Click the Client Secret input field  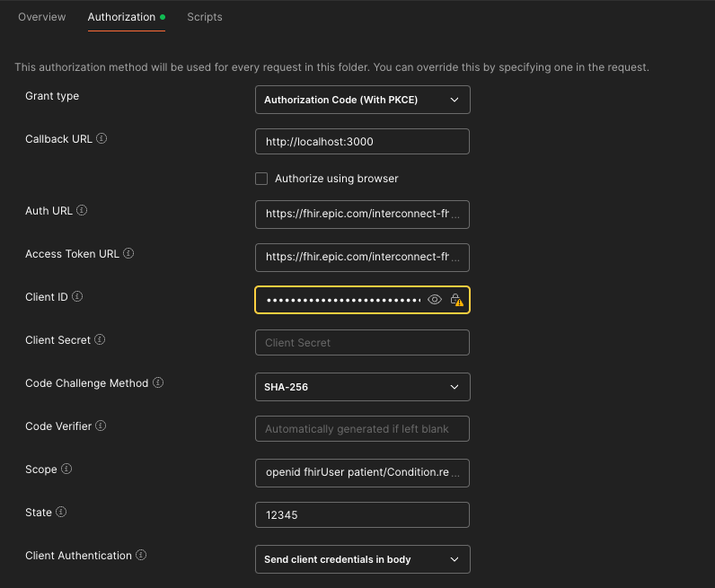[x=363, y=343]
